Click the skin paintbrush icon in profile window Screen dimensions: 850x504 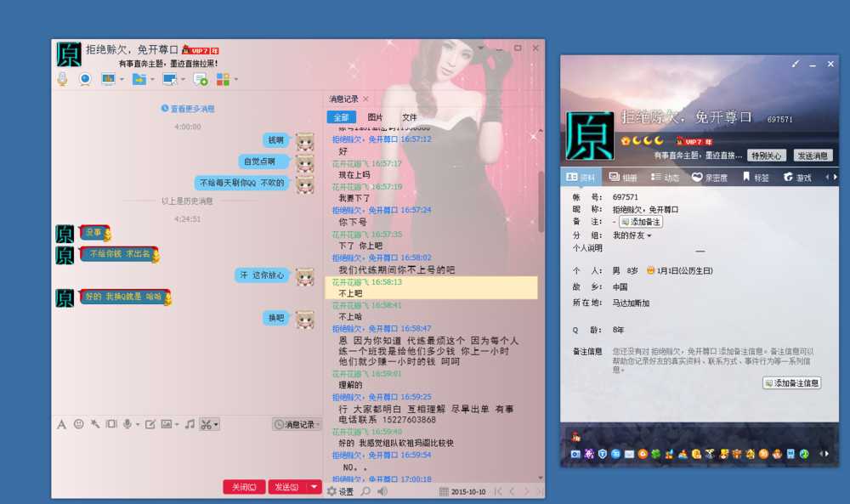coord(796,64)
